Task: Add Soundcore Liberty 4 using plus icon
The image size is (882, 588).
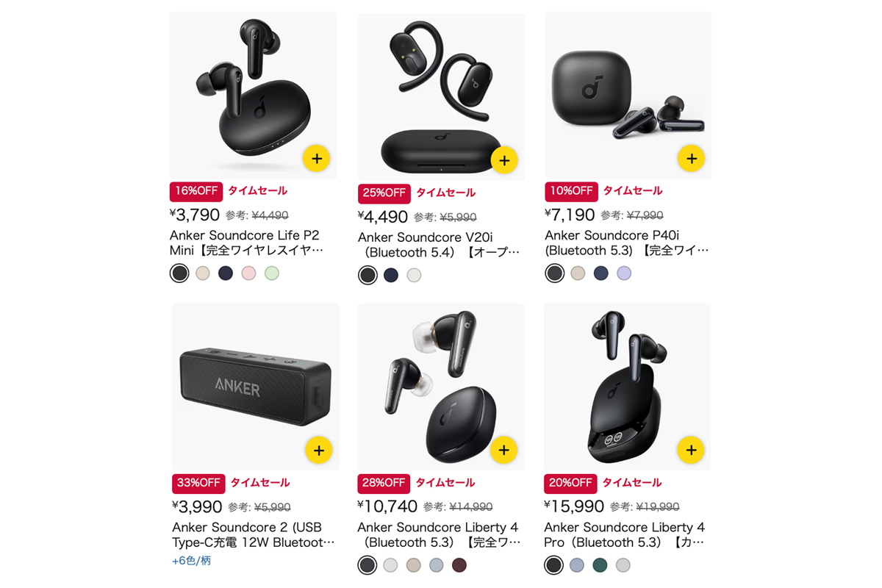Action: tap(503, 450)
